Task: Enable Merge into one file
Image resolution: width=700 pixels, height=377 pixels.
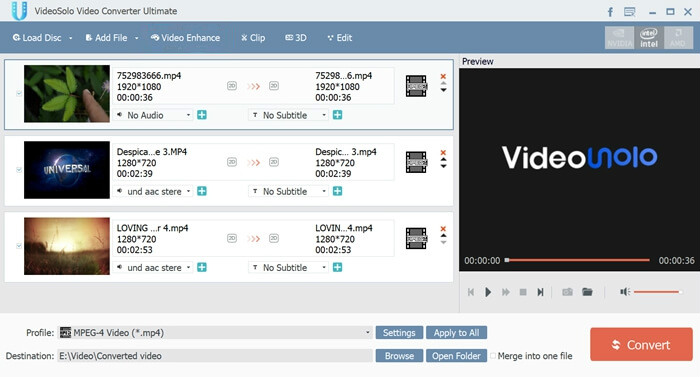Action: [493, 356]
